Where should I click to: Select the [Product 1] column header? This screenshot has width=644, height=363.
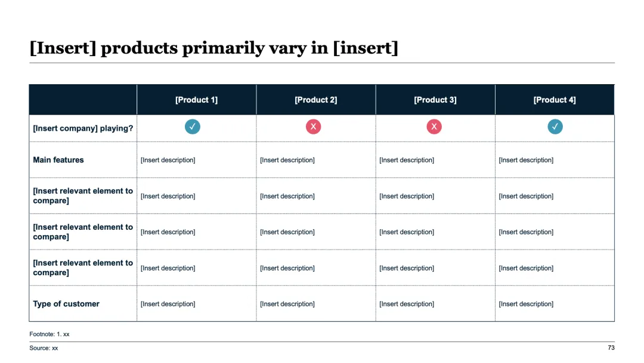[196, 100]
